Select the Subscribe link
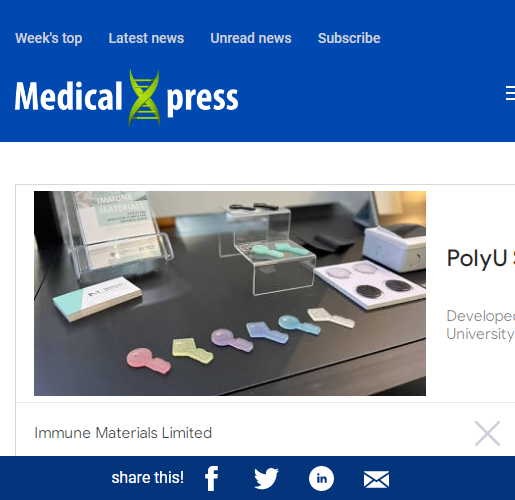The image size is (515, 500). coord(349,38)
